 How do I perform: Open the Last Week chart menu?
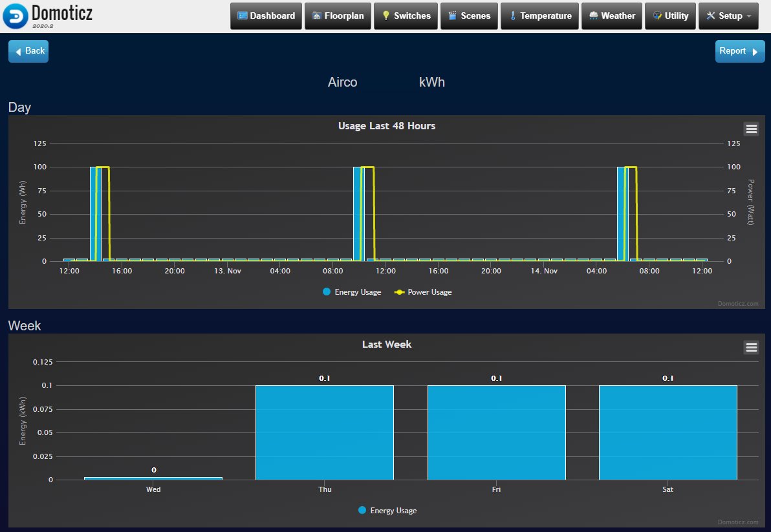coord(752,347)
